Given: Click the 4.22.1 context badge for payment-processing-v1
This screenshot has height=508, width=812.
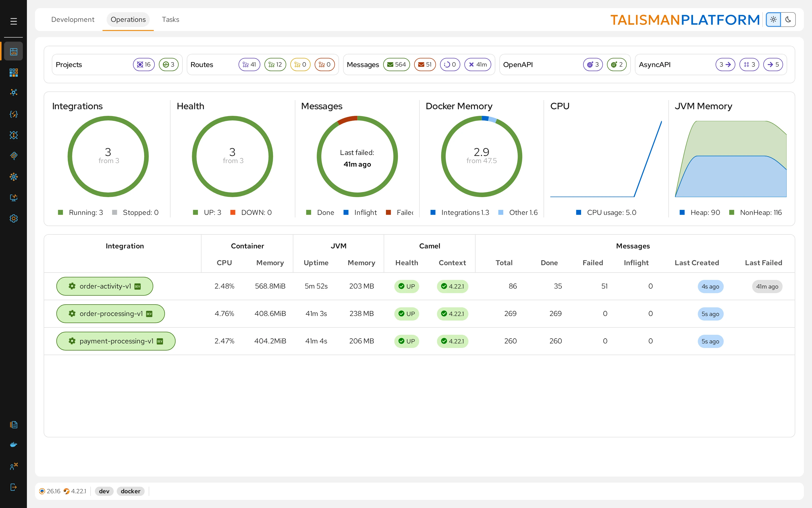Looking at the screenshot, I should pyautogui.click(x=452, y=341).
